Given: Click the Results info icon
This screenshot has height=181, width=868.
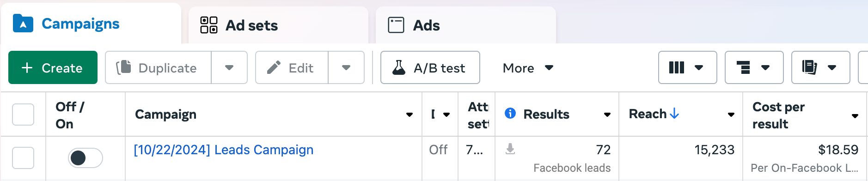Looking at the screenshot, I should pos(510,114).
